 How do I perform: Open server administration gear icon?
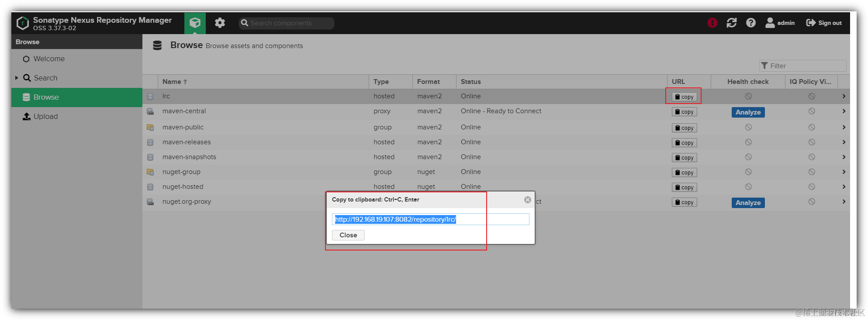(x=220, y=23)
